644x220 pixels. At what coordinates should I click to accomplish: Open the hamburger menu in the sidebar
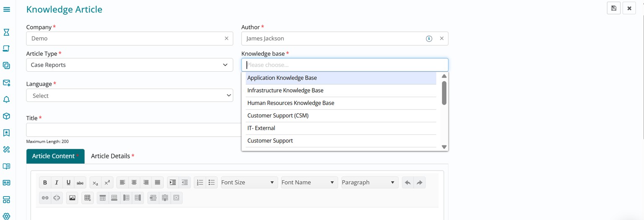point(7,9)
